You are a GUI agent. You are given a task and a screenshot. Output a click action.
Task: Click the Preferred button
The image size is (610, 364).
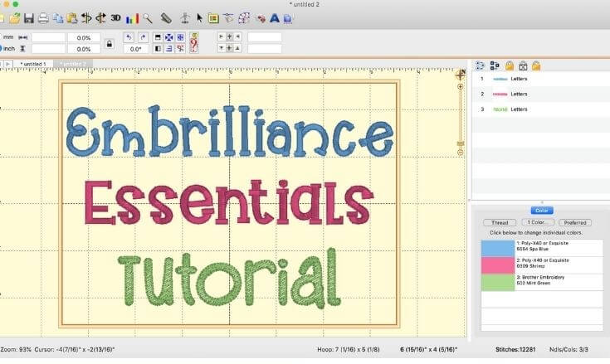click(575, 222)
